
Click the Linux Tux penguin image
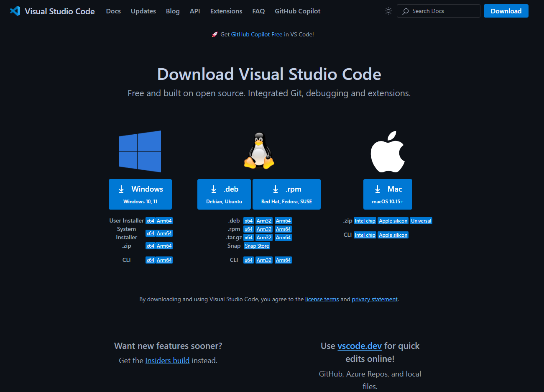[x=259, y=151]
